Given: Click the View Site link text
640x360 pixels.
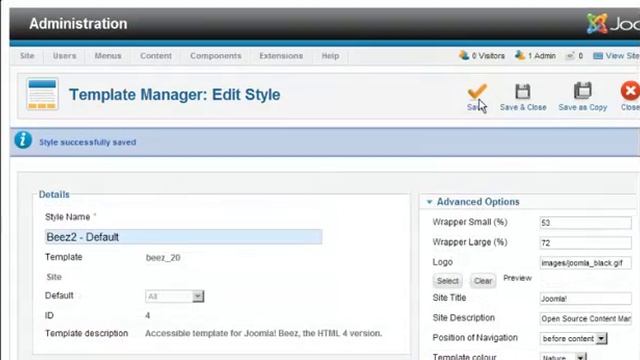Looking at the screenshot, I should pos(622,56).
